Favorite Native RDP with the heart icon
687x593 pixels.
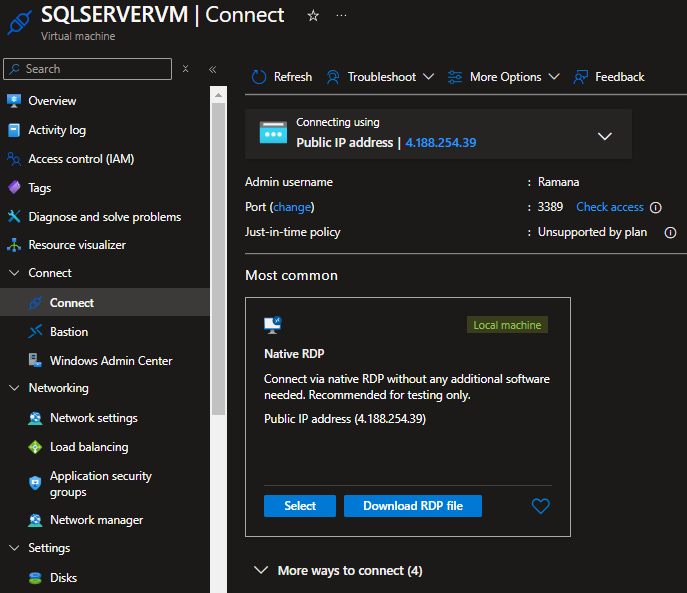(540, 506)
